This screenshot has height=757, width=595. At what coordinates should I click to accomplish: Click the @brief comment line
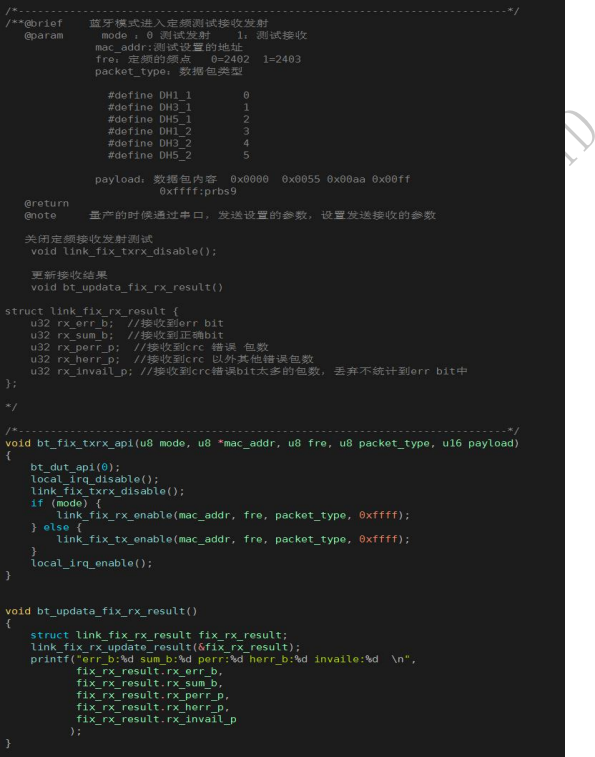(x=137, y=23)
